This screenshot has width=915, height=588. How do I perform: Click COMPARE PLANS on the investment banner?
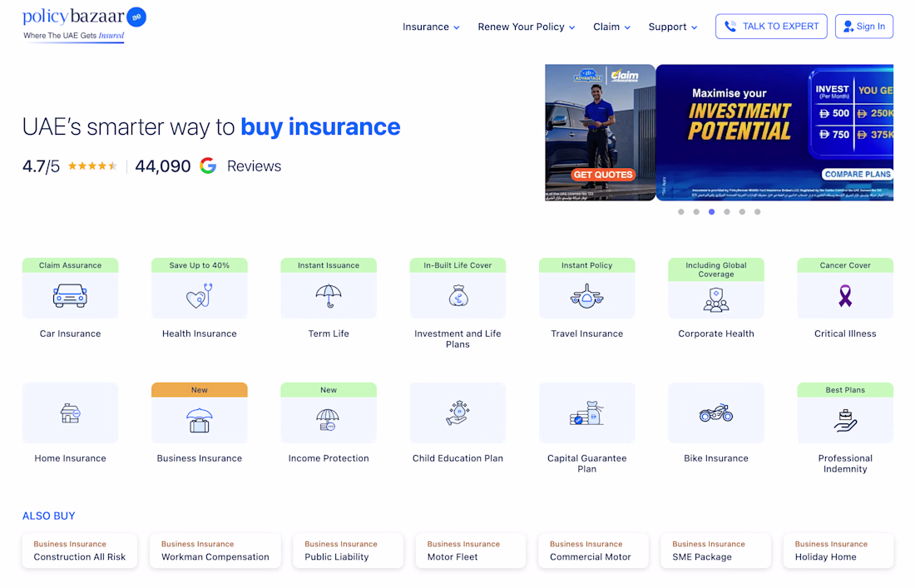point(858,174)
